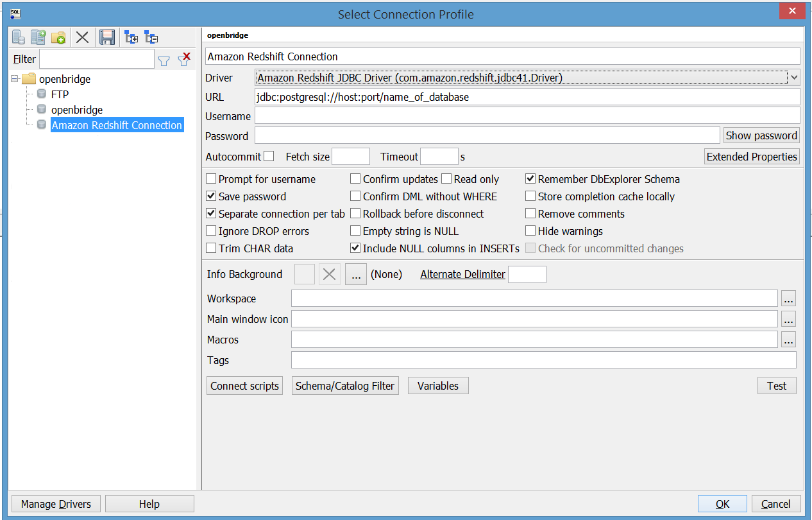Delete the selected profile X icon
This screenshot has width=812, height=520.
coord(82,37)
